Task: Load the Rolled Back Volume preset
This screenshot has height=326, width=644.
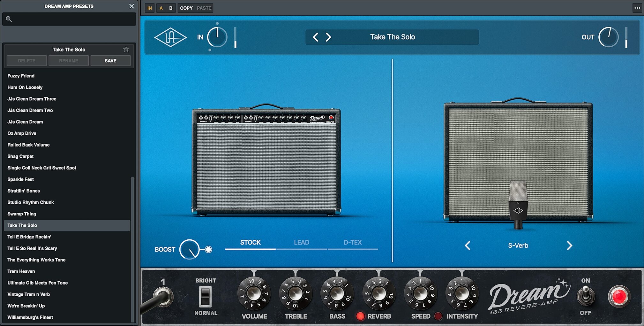Action: tap(67, 145)
